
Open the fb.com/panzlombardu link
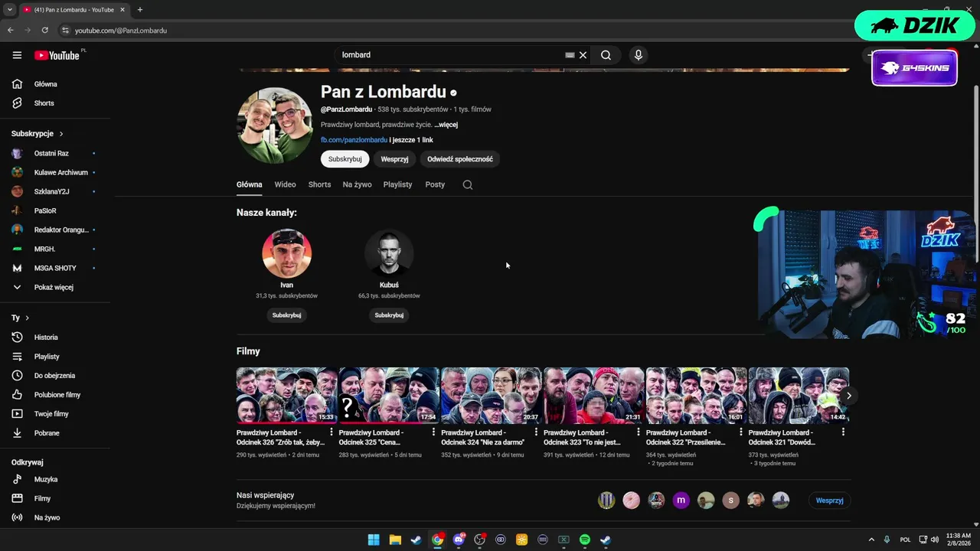[x=354, y=140]
